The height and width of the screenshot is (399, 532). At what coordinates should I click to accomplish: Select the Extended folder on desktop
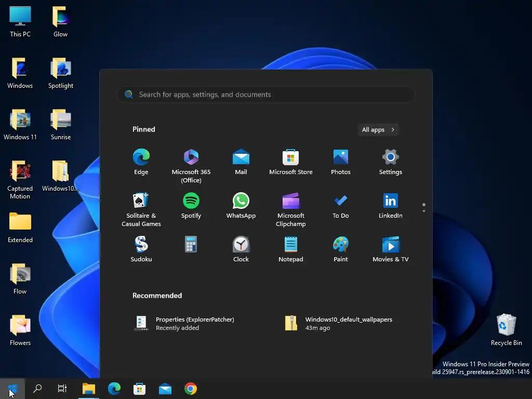(x=20, y=228)
